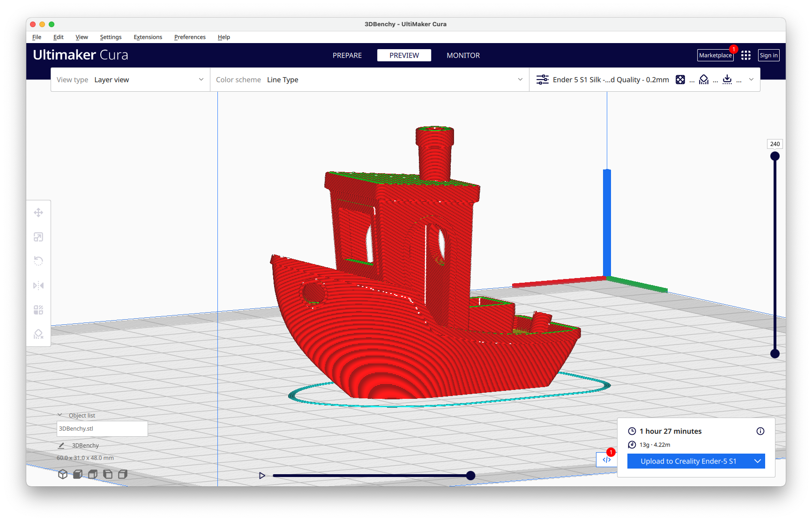
Task: Click the infill icon in settings bar
Action: [x=680, y=80]
